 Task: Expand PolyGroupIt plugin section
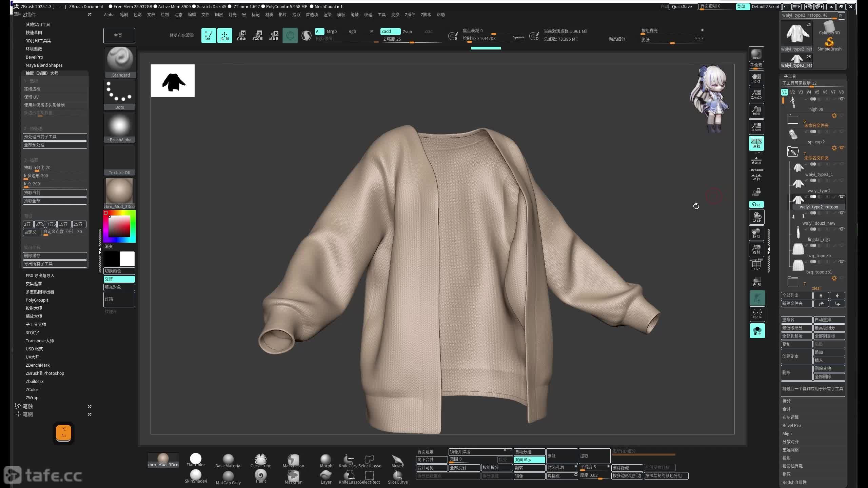point(37,300)
